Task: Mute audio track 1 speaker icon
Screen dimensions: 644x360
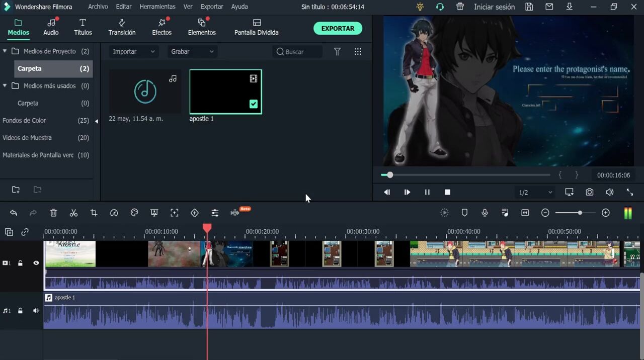Action: (36, 311)
